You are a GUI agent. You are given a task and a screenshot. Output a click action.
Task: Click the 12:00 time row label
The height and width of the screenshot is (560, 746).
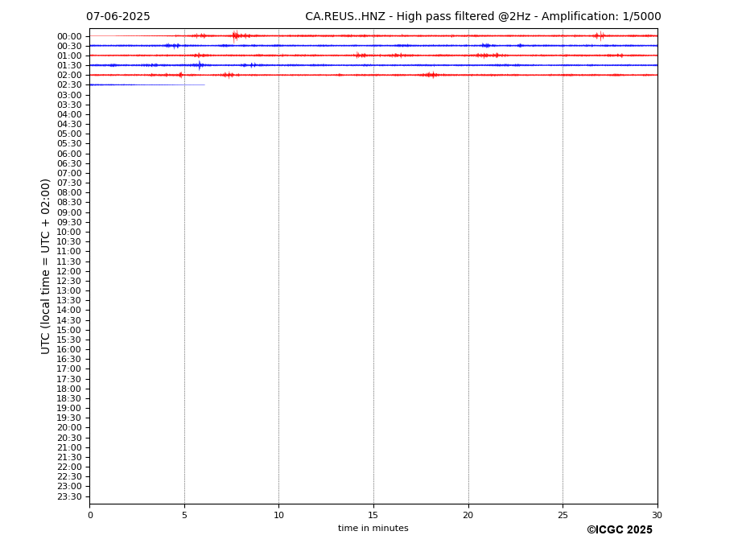pyautogui.click(x=69, y=271)
